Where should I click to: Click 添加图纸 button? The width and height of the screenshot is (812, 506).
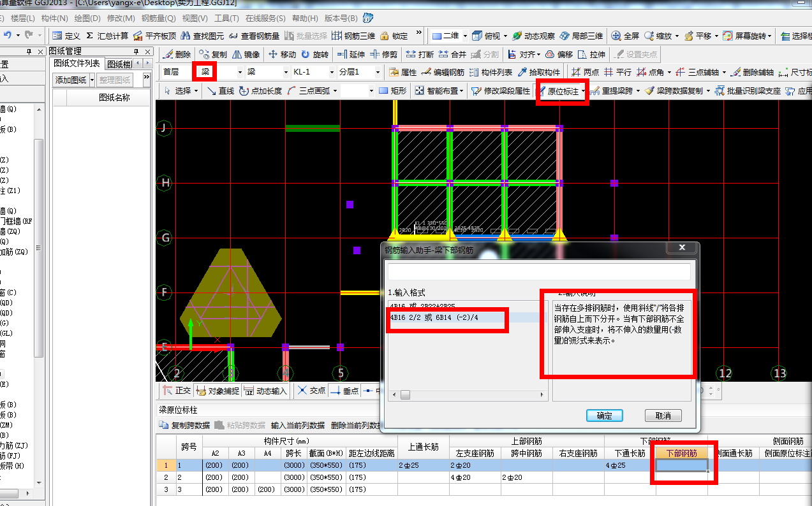(x=70, y=80)
